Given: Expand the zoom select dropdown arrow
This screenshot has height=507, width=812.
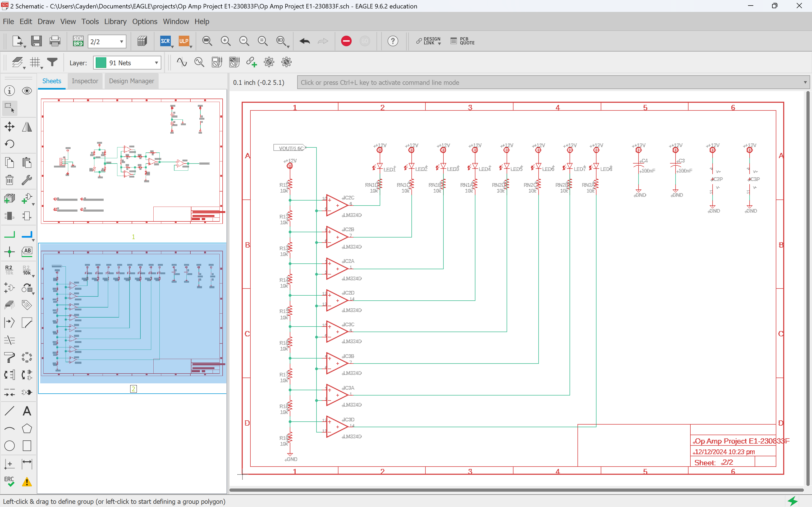Looking at the screenshot, I should (288, 46).
